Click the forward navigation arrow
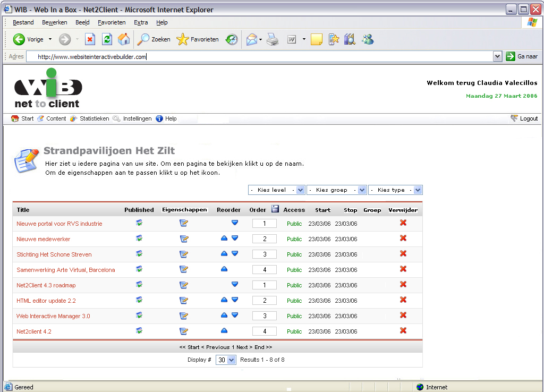 coord(64,39)
